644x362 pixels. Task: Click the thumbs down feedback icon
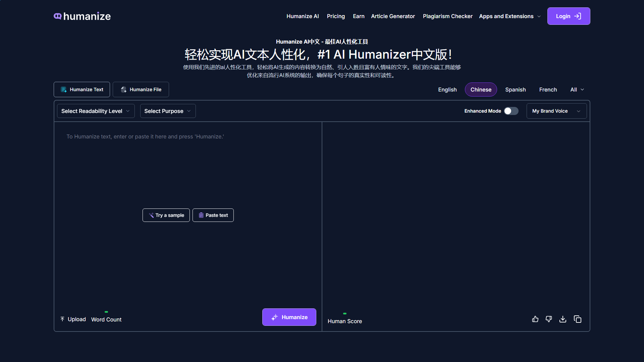pos(549,319)
